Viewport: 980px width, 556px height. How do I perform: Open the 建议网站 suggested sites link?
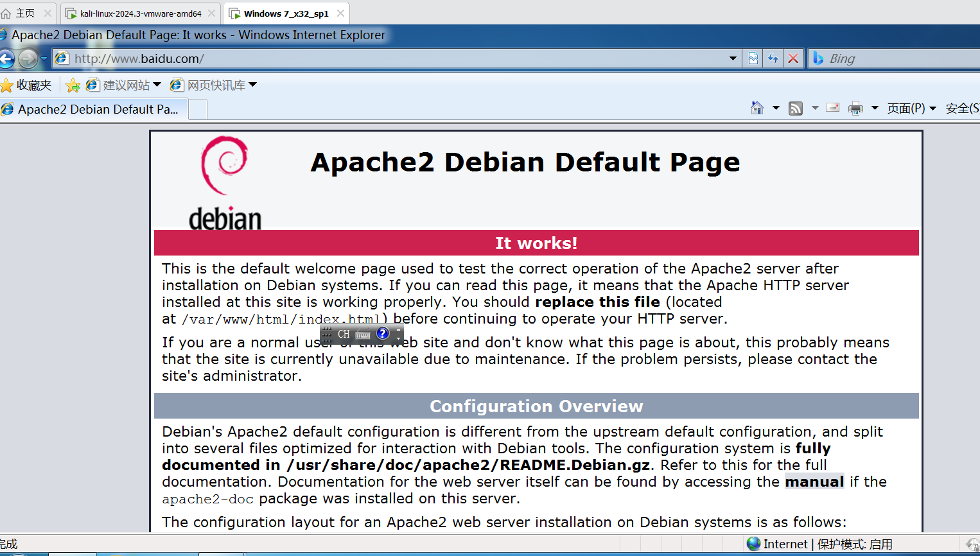[x=123, y=85]
